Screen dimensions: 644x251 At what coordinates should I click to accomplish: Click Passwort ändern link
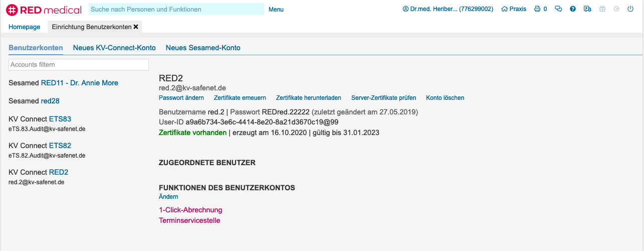181,98
